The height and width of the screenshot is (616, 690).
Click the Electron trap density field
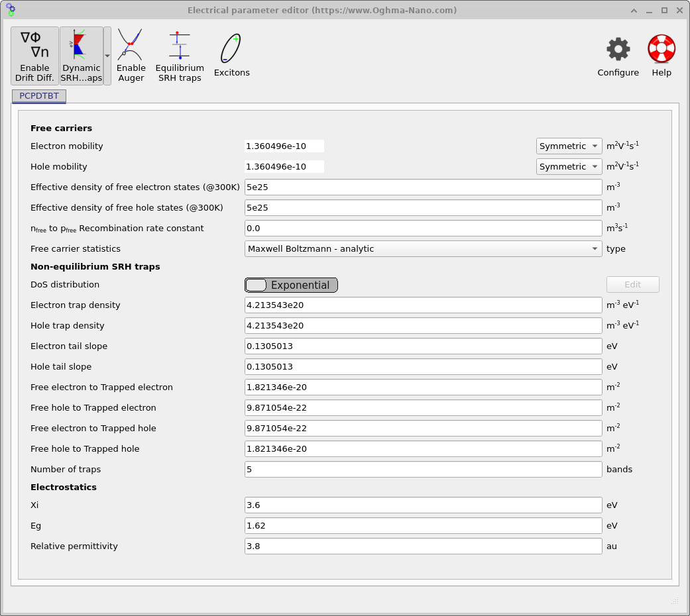423,305
